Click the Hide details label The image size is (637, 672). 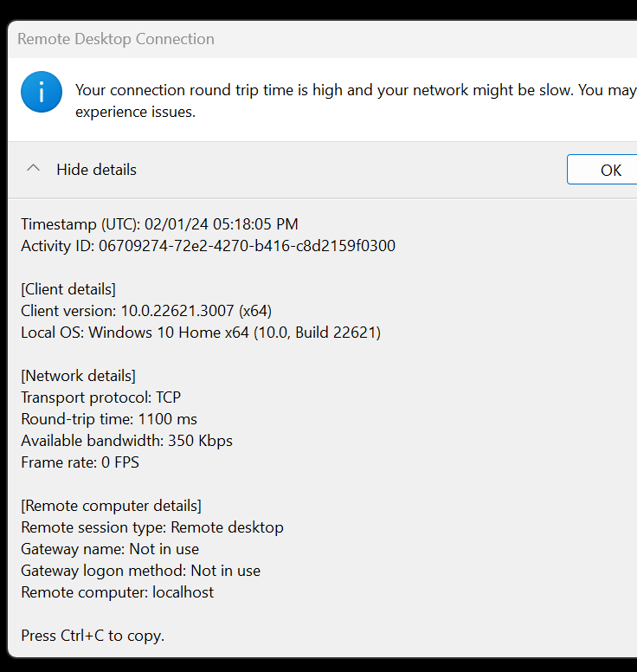(x=96, y=170)
